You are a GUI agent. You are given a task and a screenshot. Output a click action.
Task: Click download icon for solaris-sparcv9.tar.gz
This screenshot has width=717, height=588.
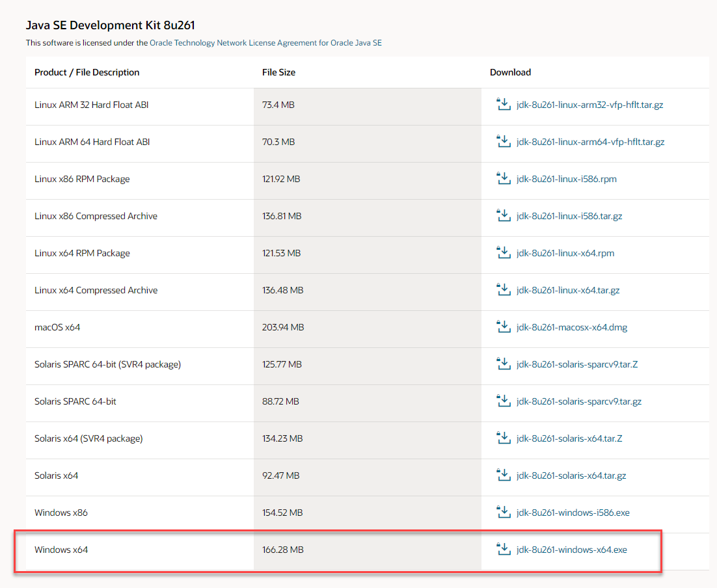coord(504,401)
